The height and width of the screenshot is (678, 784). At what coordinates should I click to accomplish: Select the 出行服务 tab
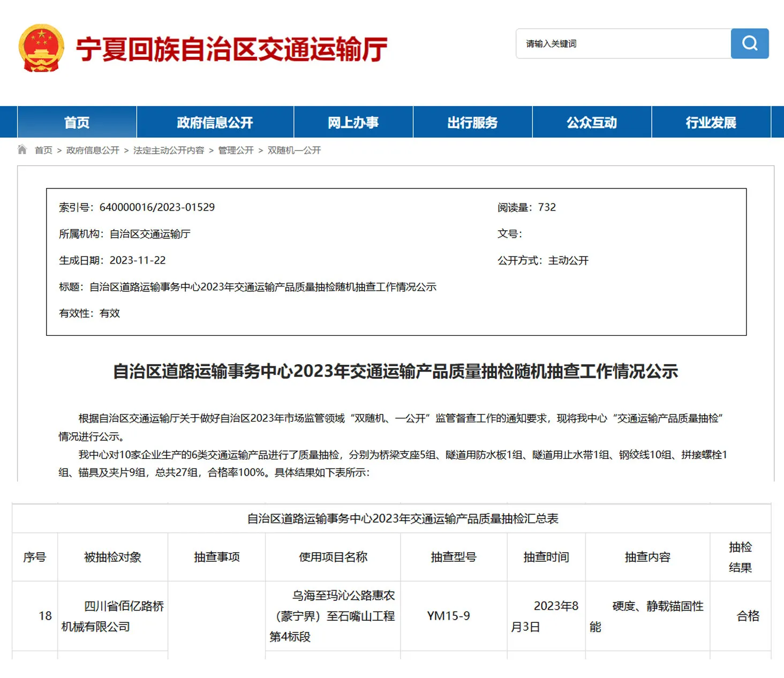(x=472, y=122)
